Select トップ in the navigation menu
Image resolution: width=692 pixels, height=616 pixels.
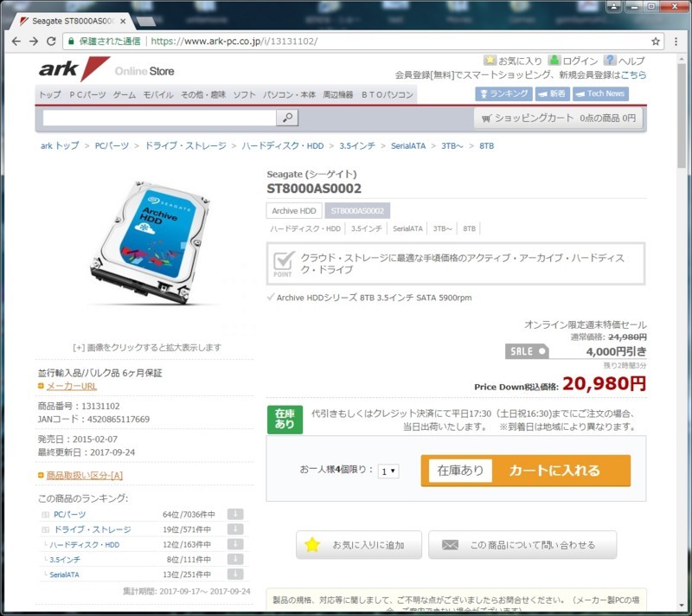(50, 94)
